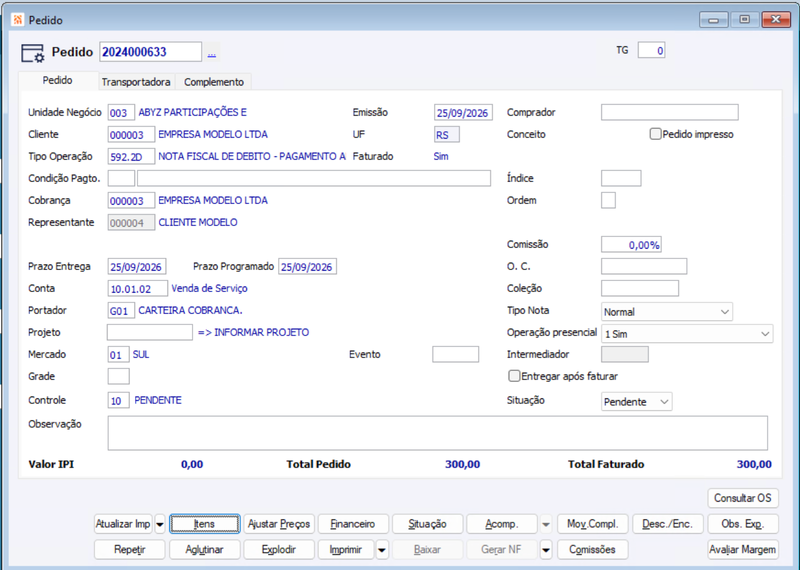Open the Financeiro button
This screenshot has height=570, width=800.
point(353,524)
